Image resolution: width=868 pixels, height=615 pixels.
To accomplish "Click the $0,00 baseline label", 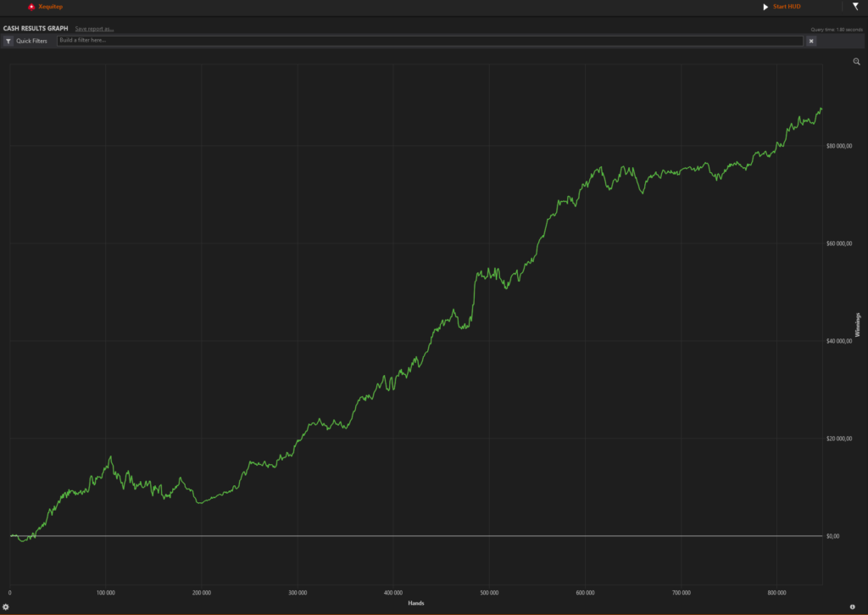I will coord(832,536).
